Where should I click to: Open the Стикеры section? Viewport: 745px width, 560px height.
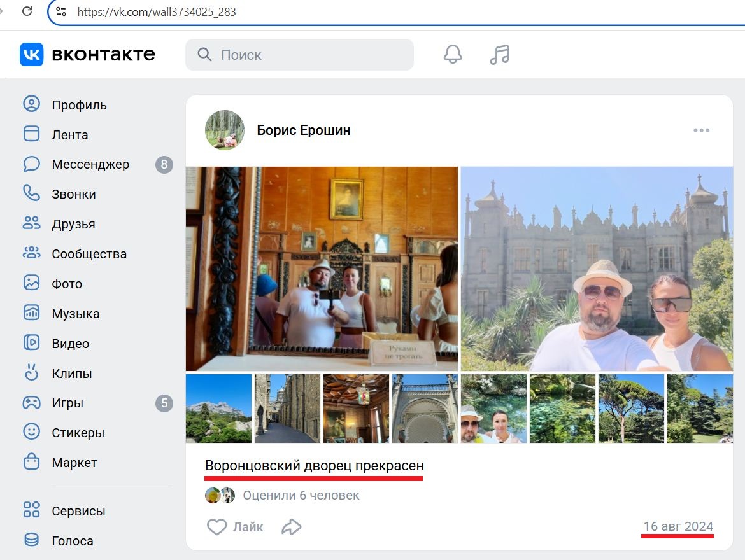(79, 433)
